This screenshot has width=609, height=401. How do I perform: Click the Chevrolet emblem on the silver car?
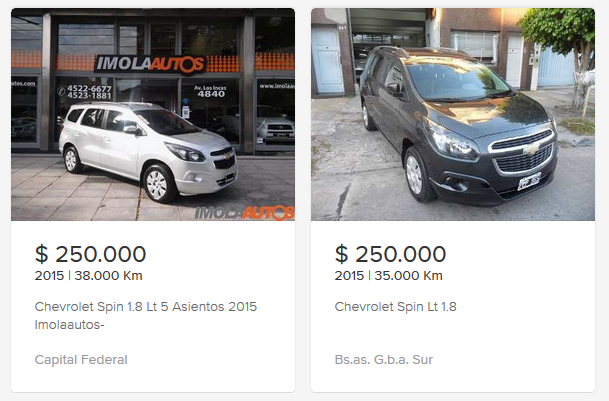tap(228, 155)
